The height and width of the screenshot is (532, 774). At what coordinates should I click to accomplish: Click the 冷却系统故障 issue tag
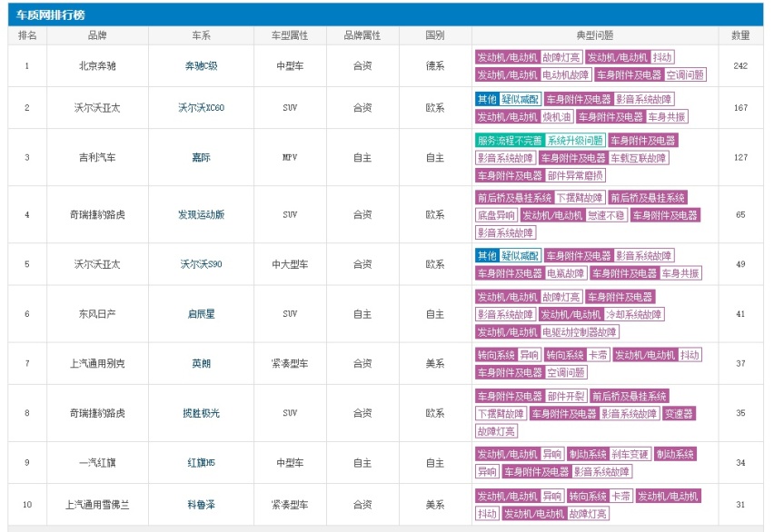click(x=634, y=314)
